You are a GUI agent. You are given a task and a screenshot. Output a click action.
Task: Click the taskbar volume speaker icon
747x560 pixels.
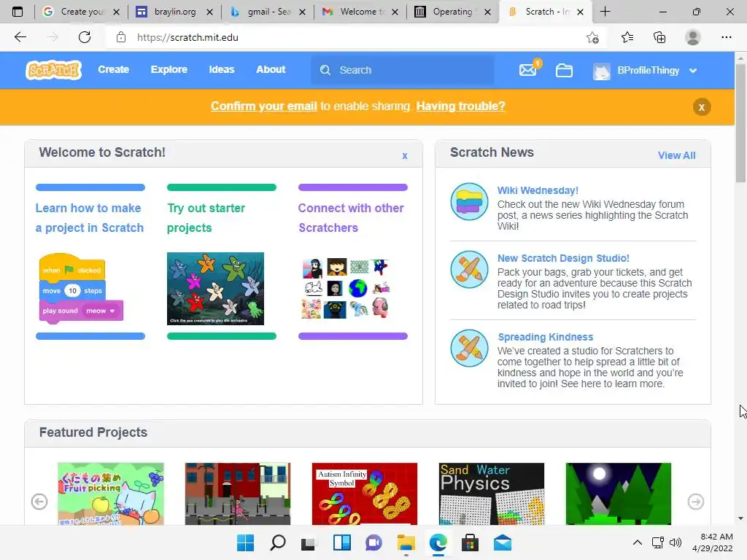tap(675, 542)
